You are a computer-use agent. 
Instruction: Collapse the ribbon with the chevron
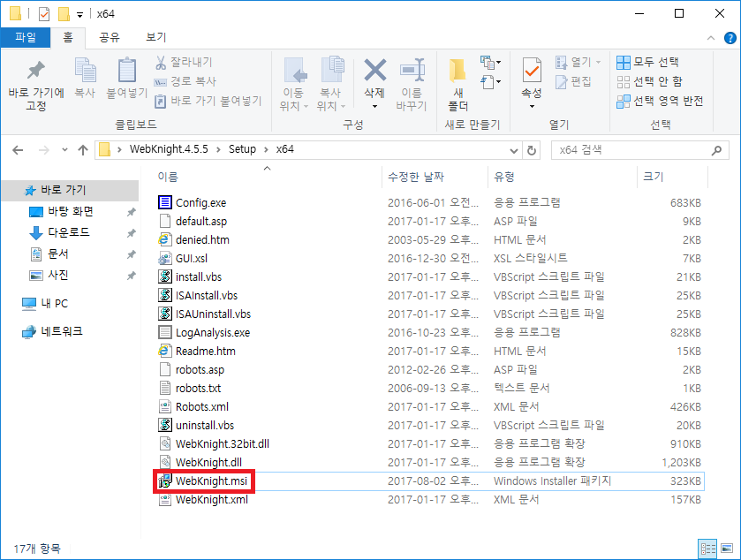point(710,38)
